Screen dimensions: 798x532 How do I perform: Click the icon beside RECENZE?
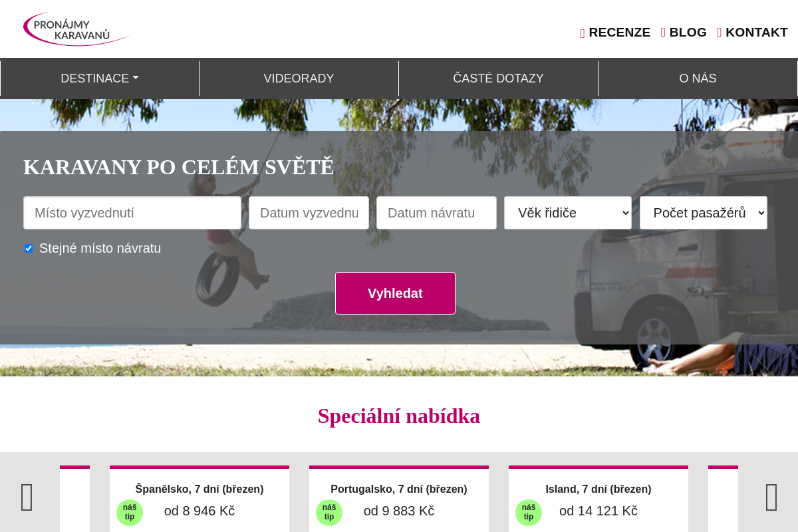583,33
